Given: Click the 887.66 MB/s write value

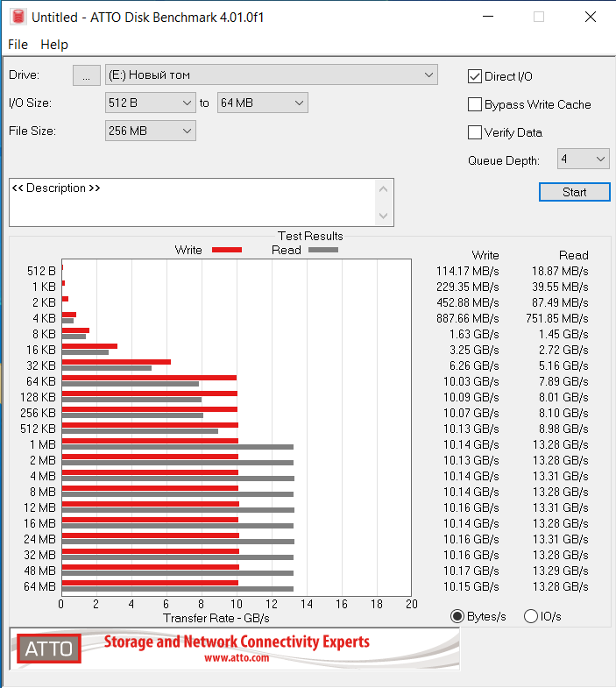Looking at the screenshot, I should click(x=468, y=318).
